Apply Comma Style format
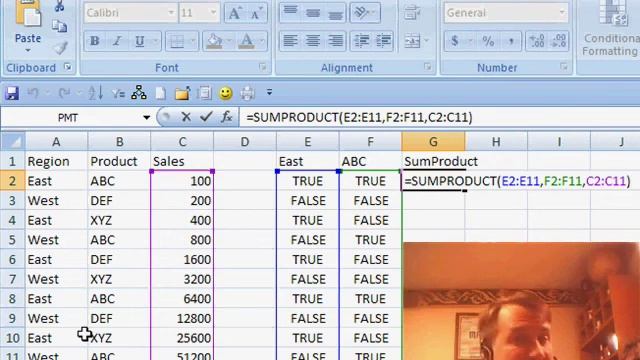This screenshot has height=360, width=640. [511, 41]
